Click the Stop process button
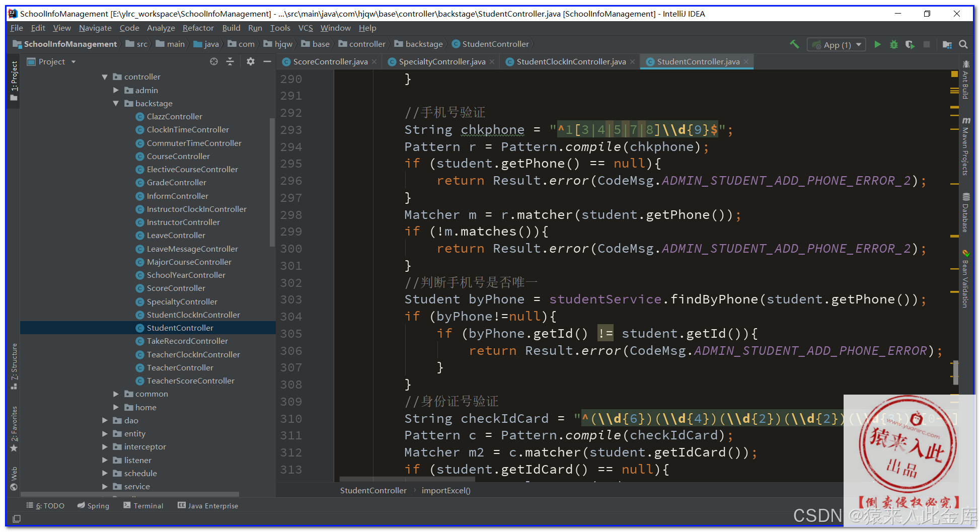 click(926, 44)
